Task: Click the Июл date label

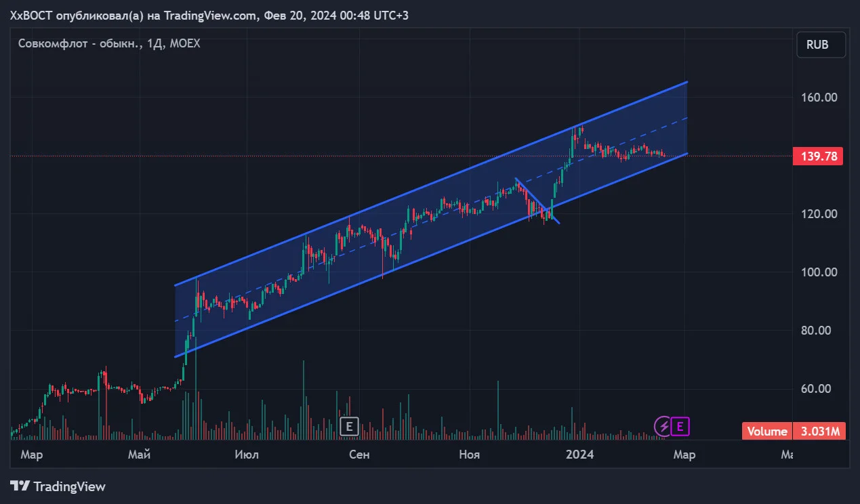Action: click(246, 455)
